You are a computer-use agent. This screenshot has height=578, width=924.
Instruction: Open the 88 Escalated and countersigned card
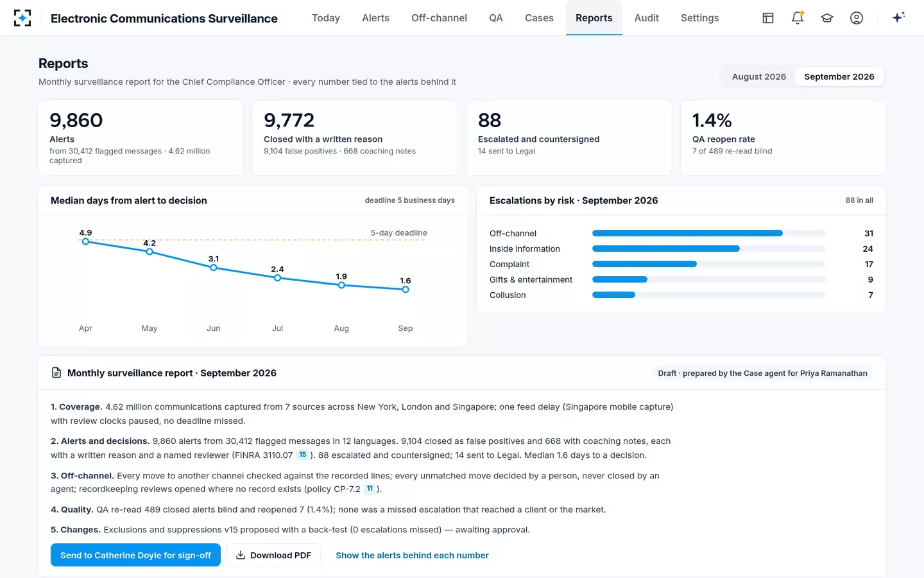569,137
